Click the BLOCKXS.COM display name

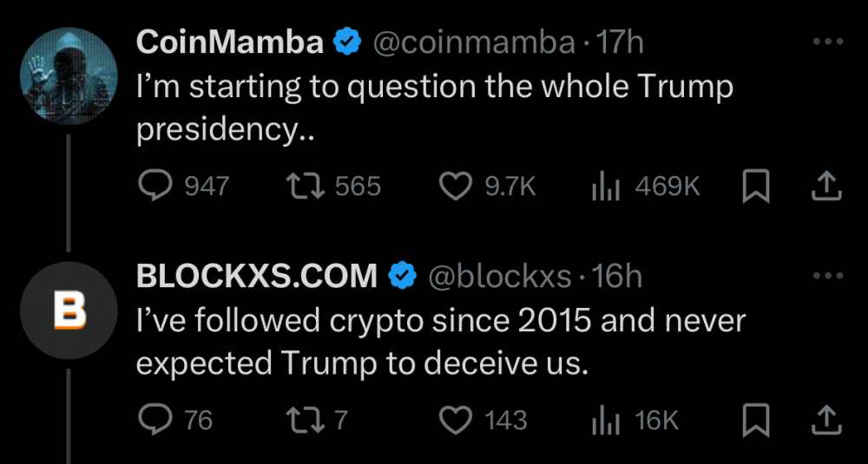coord(257,277)
